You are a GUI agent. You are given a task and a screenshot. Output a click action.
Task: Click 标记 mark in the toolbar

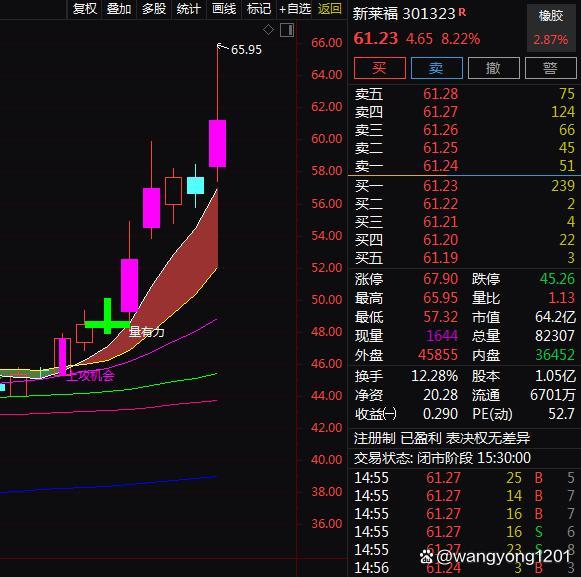click(x=259, y=9)
